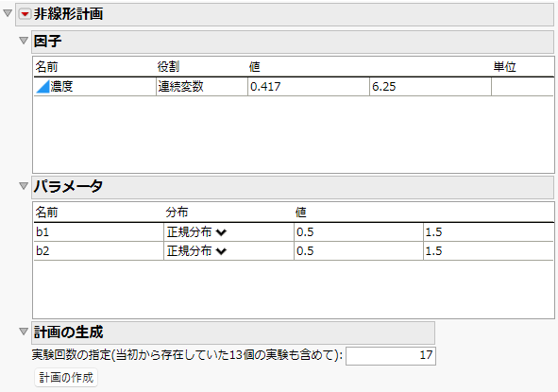Click the 分布 column header in parameters table
558x392 pixels.
[177, 213]
